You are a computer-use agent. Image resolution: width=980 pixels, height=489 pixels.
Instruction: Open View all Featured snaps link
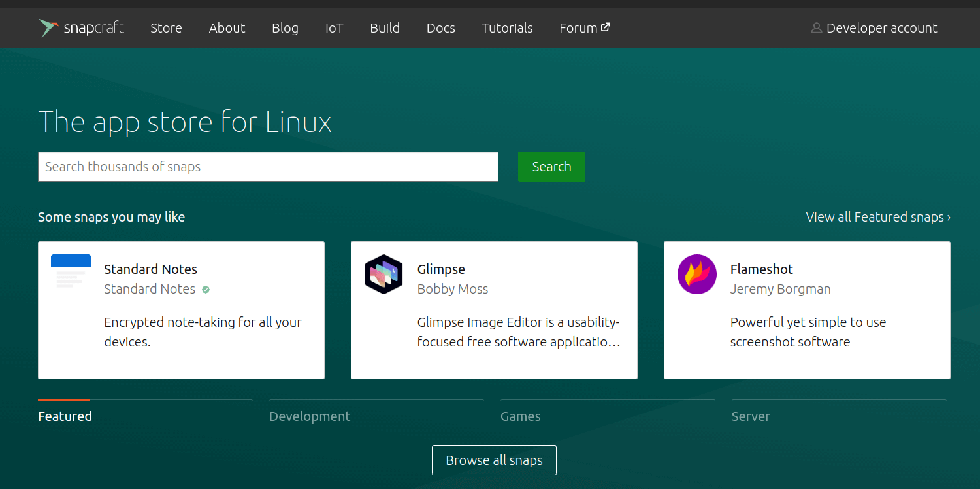pos(877,217)
